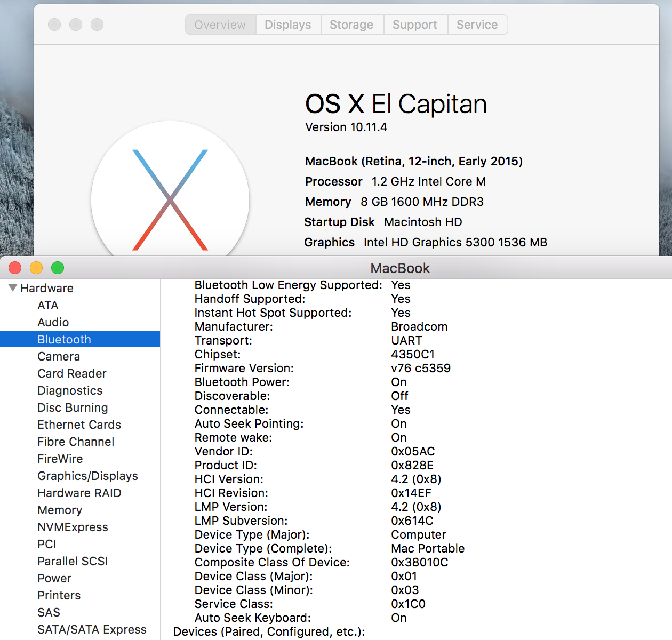Viewport: 672px width, 640px height.
Task: Select SAS in the sidebar
Action: pyautogui.click(x=49, y=612)
